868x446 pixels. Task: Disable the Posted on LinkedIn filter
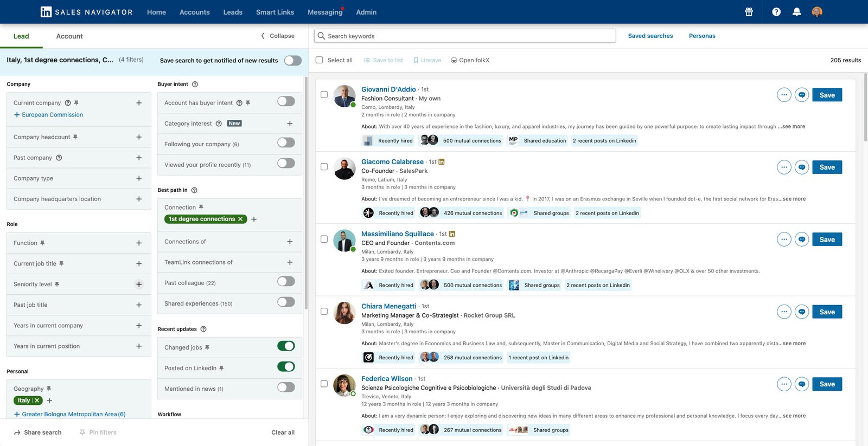286,367
